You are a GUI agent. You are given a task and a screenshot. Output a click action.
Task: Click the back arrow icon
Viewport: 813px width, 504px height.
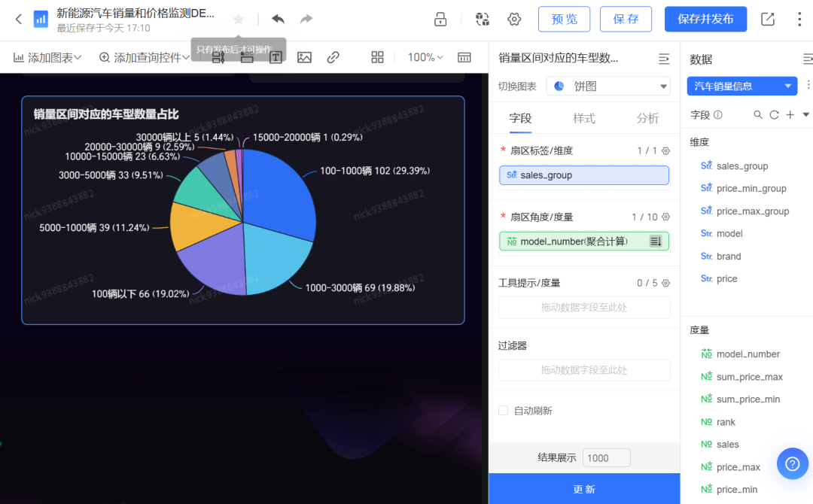click(x=19, y=19)
